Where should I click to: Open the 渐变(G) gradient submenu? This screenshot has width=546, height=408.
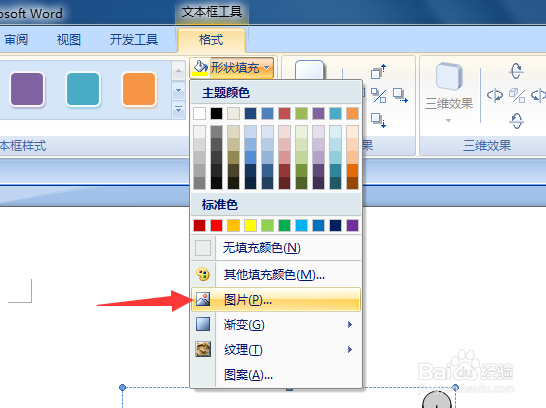[x=276, y=325]
